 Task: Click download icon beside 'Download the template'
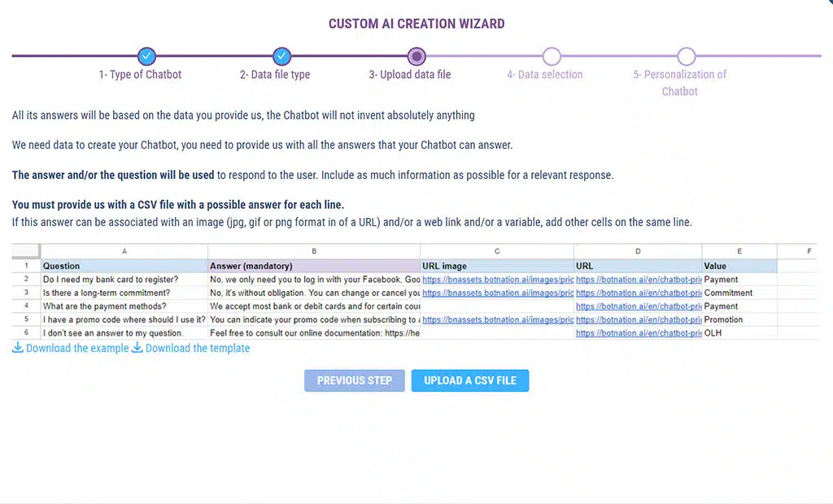coord(137,348)
